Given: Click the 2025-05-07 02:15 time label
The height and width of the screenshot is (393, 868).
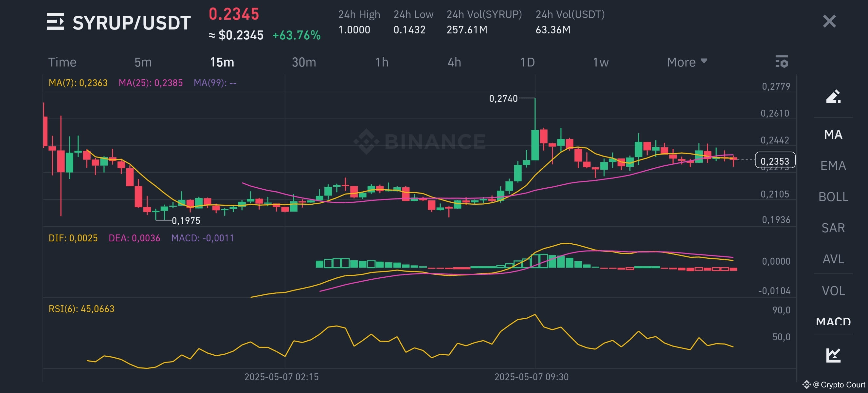Looking at the screenshot, I should (281, 377).
